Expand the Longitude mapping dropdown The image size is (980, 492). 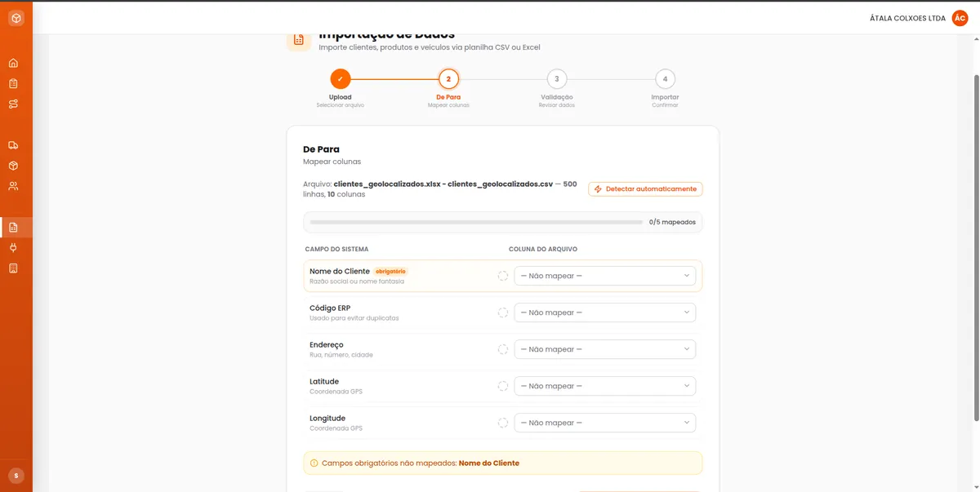coord(605,423)
